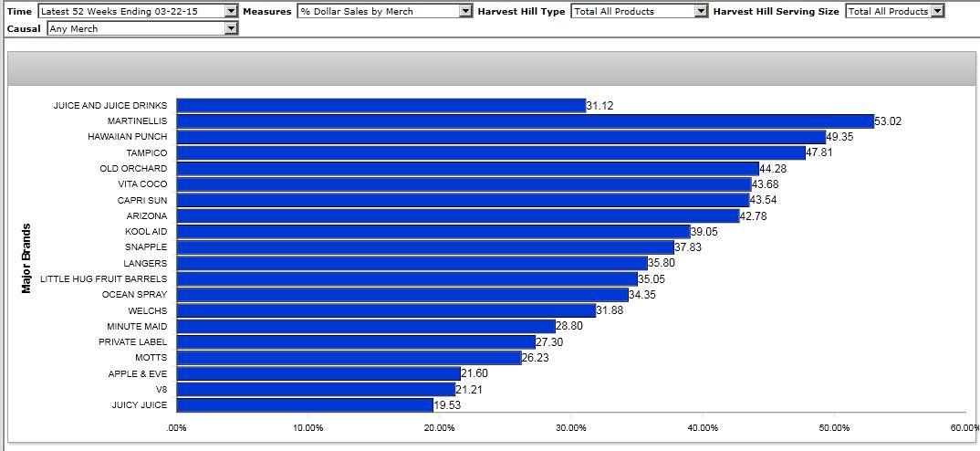This screenshot has width=980, height=451.
Task: Expand the Measures dropdown arrow
Action: tap(466, 11)
